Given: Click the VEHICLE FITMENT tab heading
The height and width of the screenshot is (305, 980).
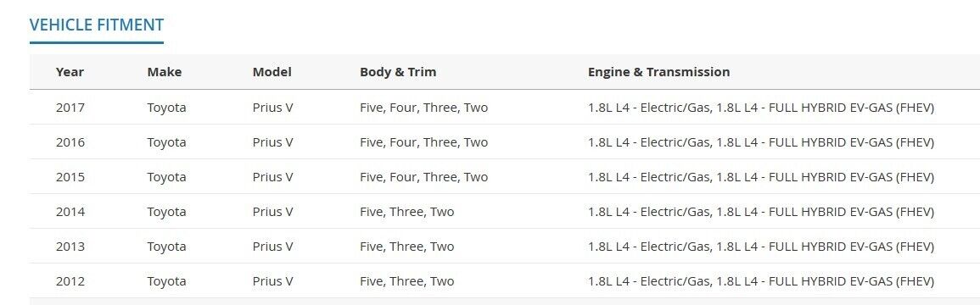Looking at the screenshot, I should 97,25.
